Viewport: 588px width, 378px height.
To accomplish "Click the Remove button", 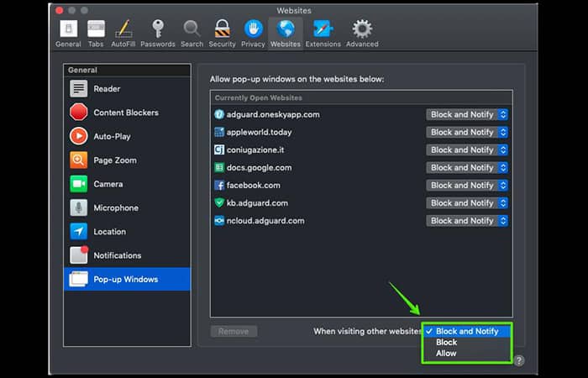I will [234, 332].
